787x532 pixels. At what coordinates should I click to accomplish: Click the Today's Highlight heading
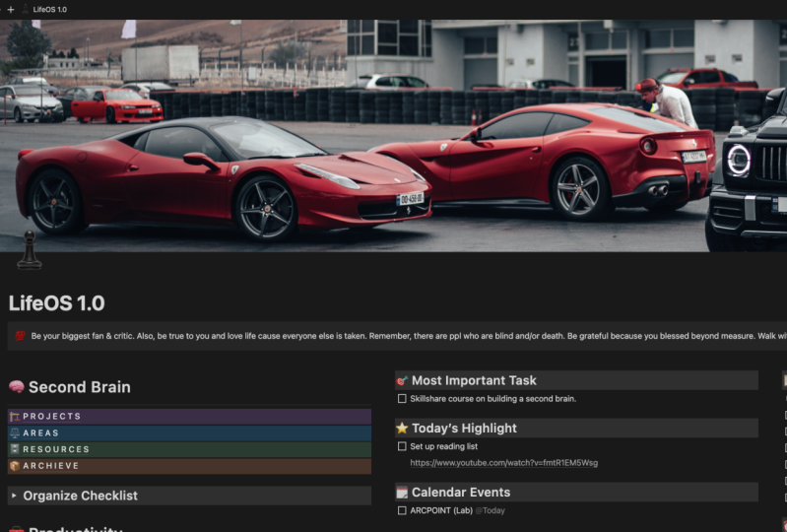[x=464, y=429]
